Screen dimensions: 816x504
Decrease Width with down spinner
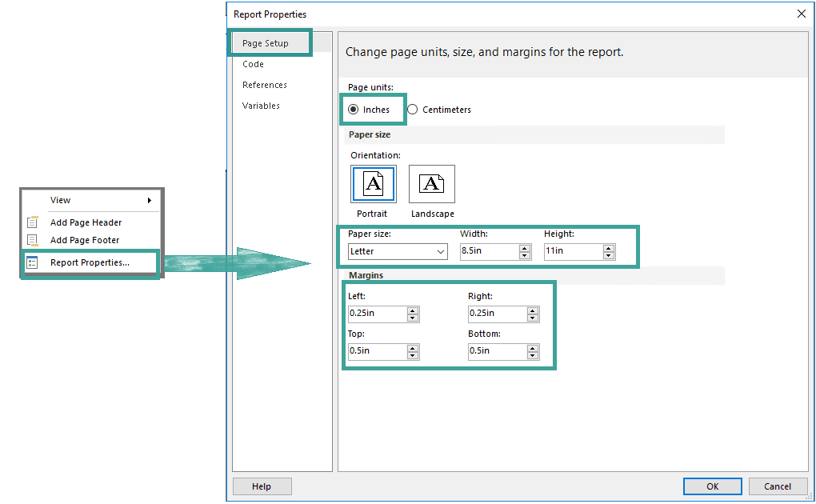click(525, 255)
